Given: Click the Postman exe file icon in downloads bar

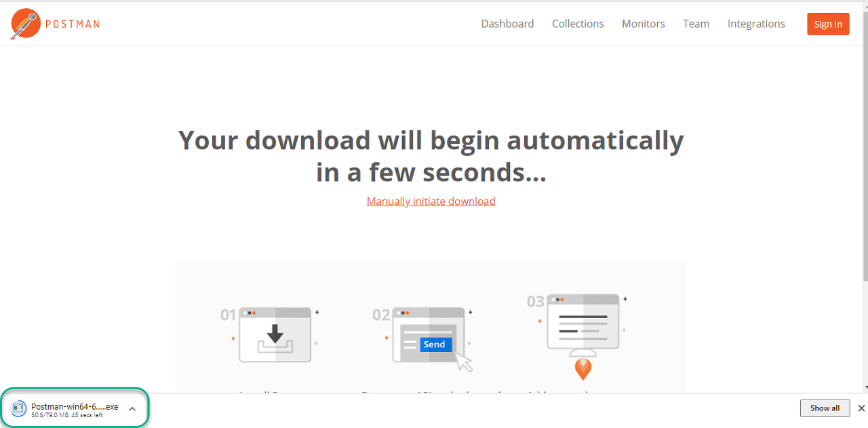Looking at the screenshot, I should 19,409.
